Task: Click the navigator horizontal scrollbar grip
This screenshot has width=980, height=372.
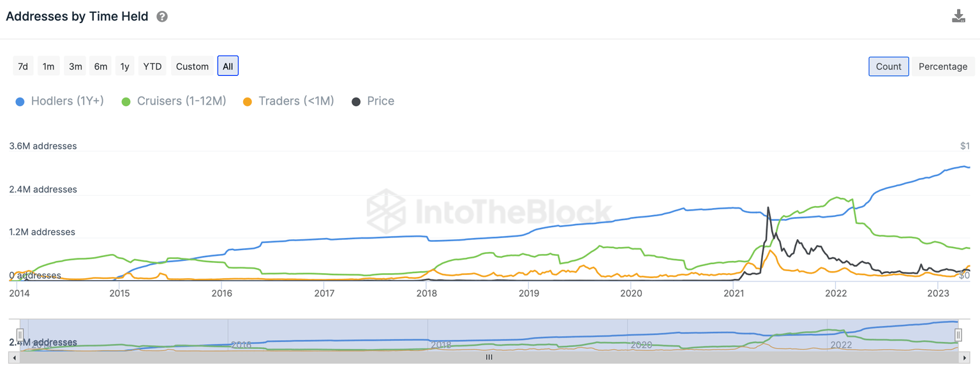Action: (x=489, y=357)
